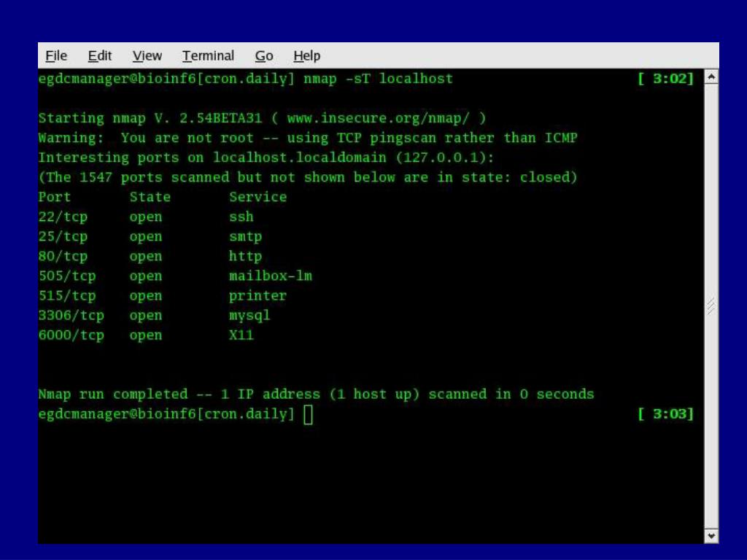Click the Port column header
Viewport: 747px width, 560px height.
pos(54,197)
